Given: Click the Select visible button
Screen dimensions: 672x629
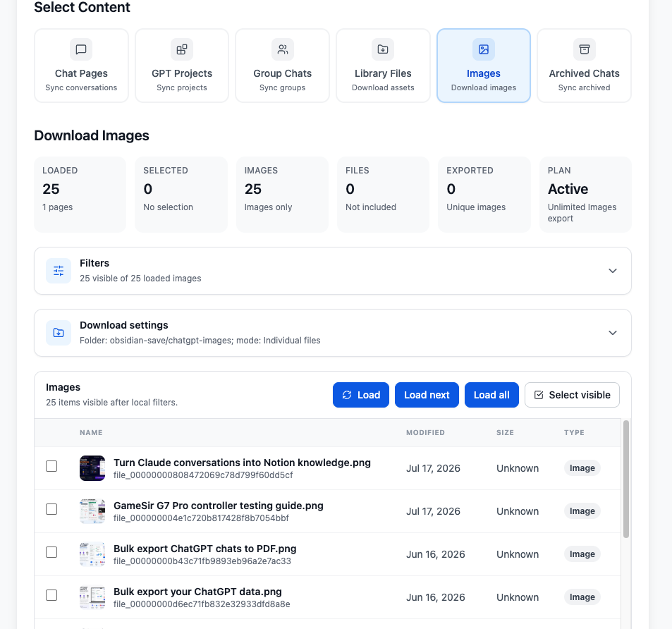Looking at the screenshot, I should click(572, 395).
